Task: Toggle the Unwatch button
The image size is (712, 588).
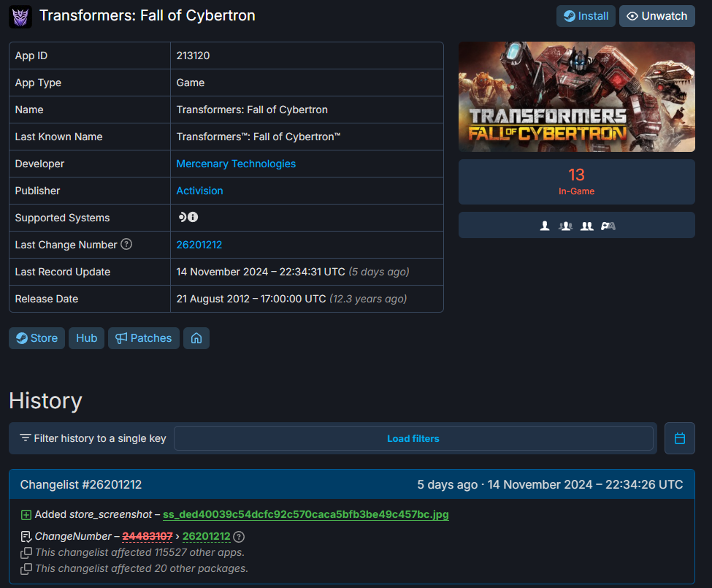Action: (x=657, y=16)
